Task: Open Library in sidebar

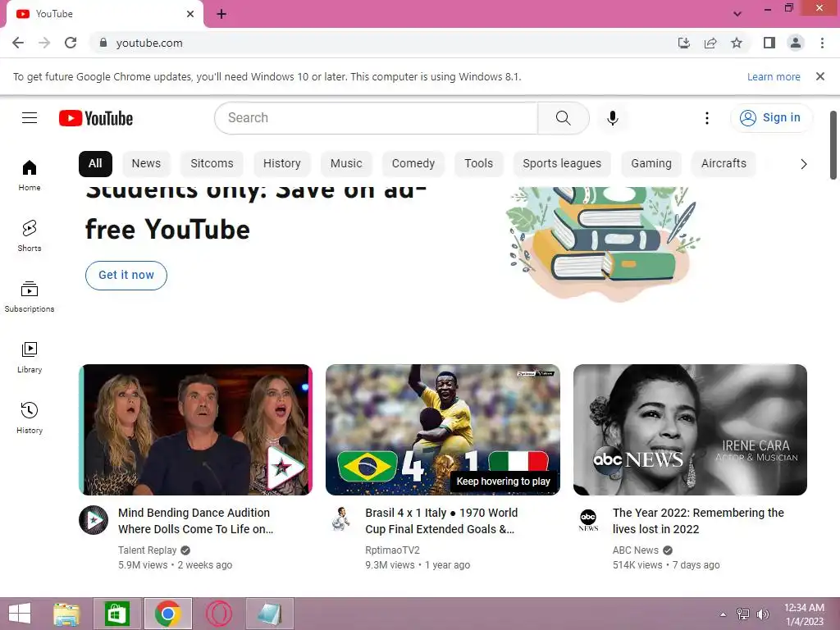Action: point(30,358)
